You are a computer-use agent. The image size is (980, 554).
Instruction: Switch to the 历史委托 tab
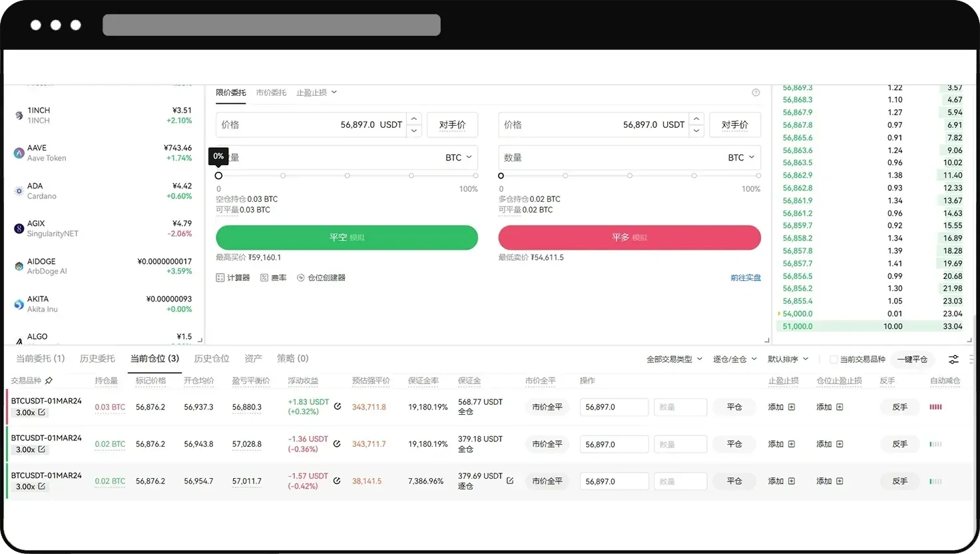(x=97, y=358)
